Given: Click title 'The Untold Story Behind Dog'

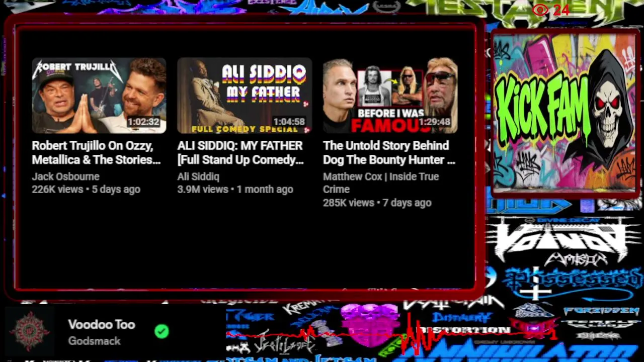Looking at the screenshot, I should (389, 152).
